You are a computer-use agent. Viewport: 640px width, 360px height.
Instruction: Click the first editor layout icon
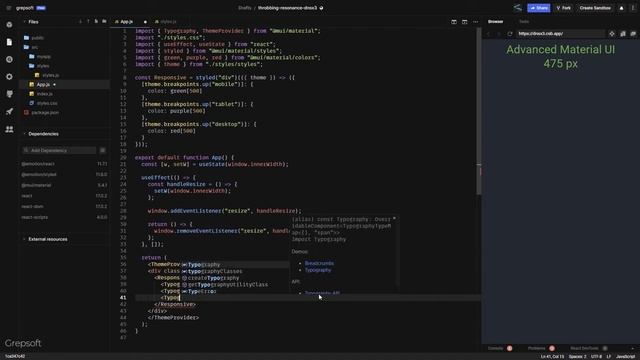(x=454, y=22)
